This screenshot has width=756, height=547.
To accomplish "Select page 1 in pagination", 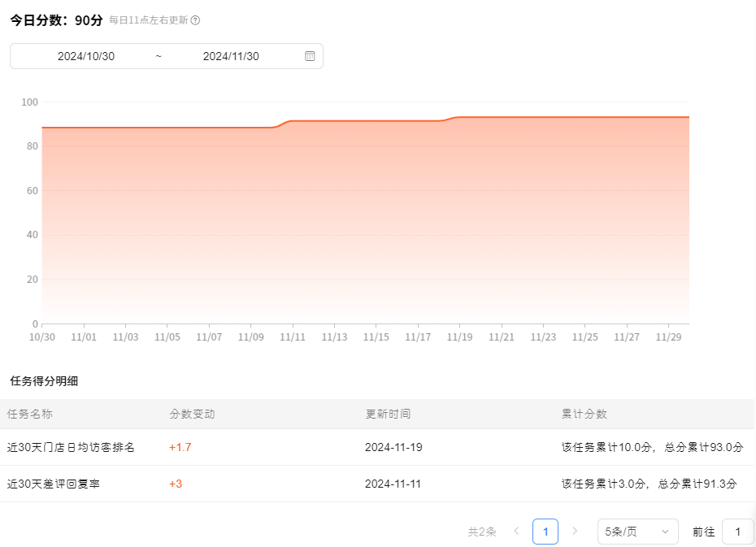I will (x=545, y=532).
